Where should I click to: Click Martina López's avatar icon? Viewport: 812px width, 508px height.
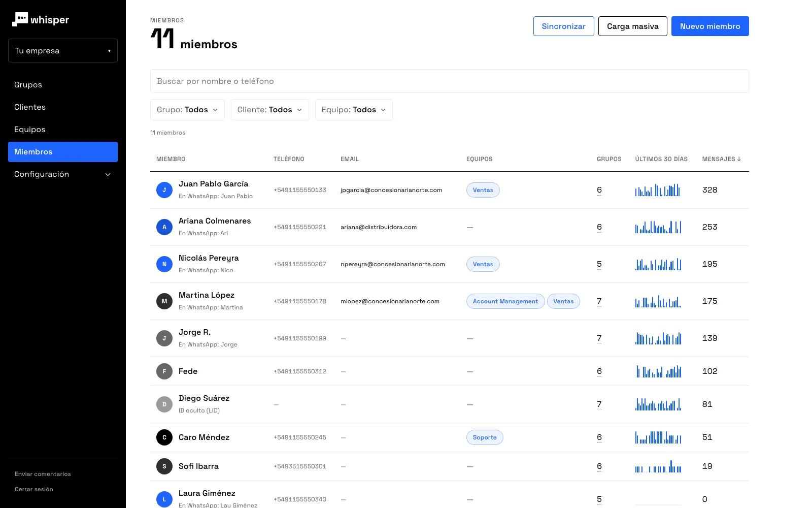164,301
